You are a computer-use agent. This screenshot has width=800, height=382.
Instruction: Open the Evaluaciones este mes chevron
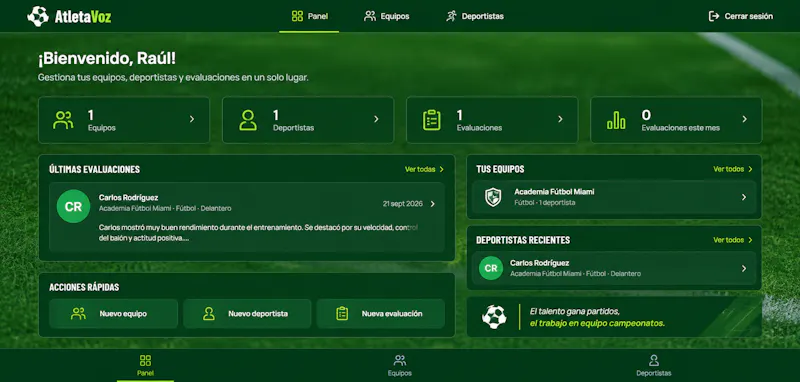tap(744, 119)
